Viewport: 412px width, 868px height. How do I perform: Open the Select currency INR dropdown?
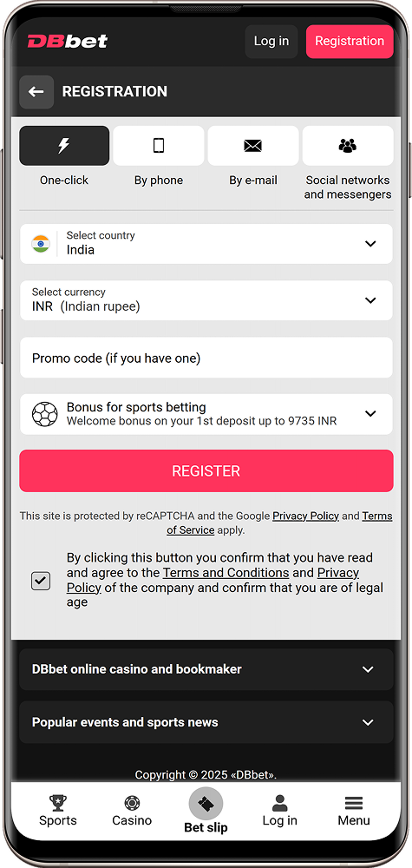[206, 300]
